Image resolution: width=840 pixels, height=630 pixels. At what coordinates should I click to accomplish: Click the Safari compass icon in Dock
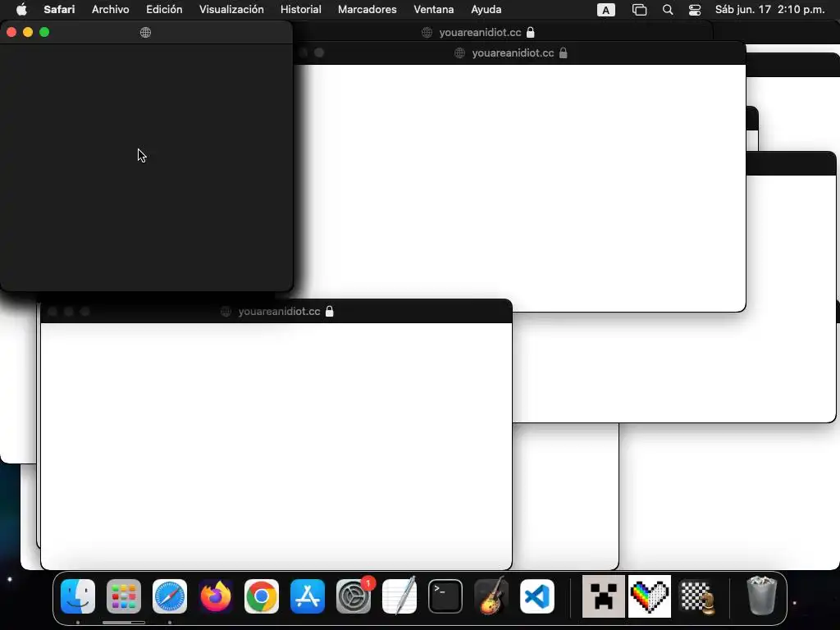170,596
